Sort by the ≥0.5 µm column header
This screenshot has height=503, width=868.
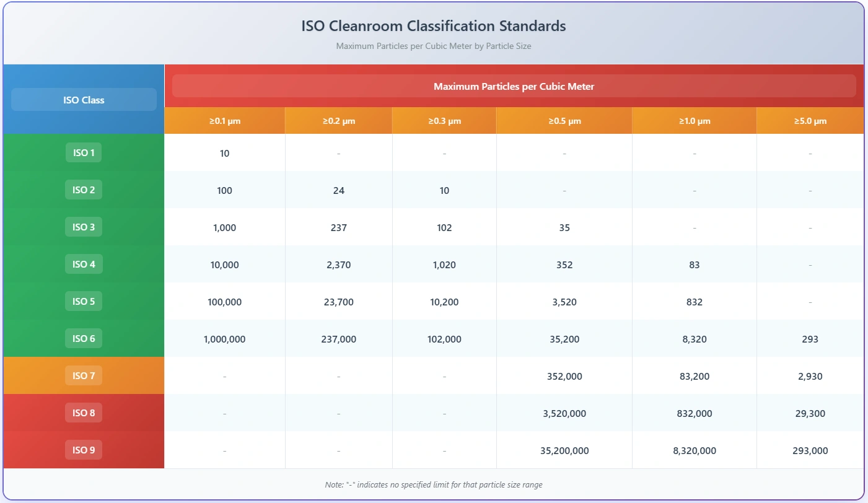pos(564,120)
